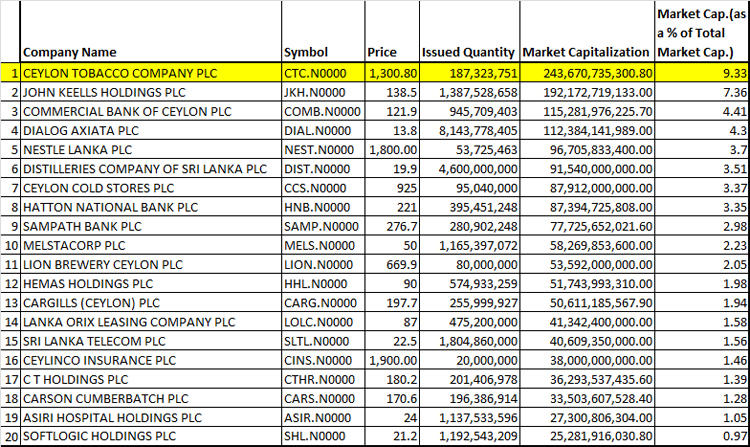The height and width of the screenshot is (447, 750).
Task: Click HEMAS HOLDINGS PLC cell
Action: pyautogui.click(x=151, y=283)
